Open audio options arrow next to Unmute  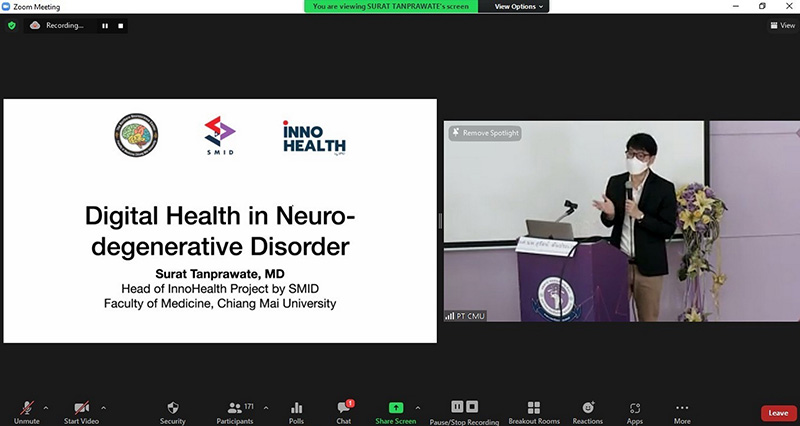(46, 408)
